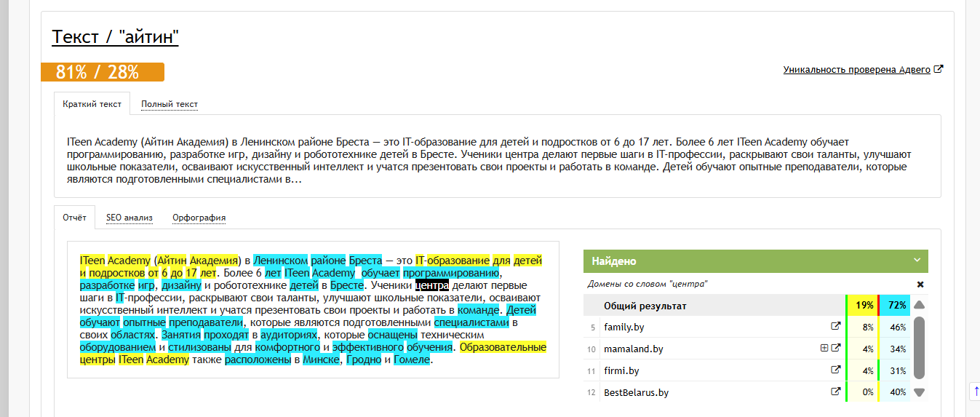Click the orange 81% / 28% uniqueness bar
Image resolution: width=980 pixels, height=417 pixels.
click(103, 72)
